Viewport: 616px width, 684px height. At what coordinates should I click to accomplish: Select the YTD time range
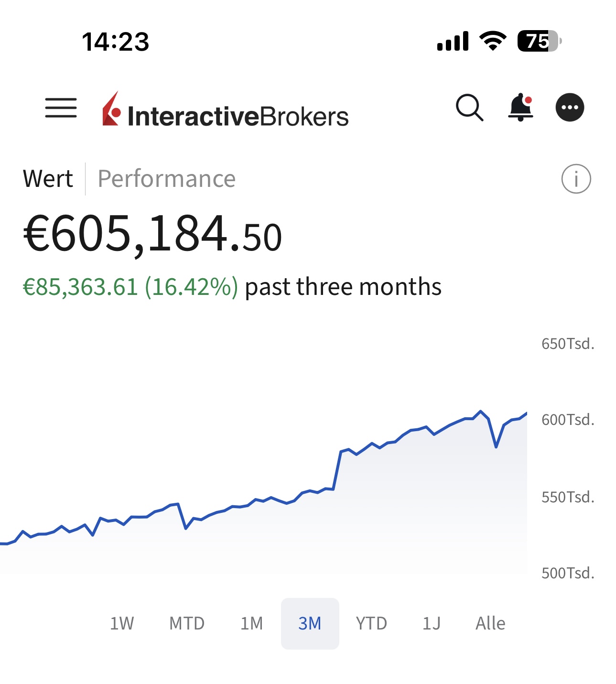(x=371, y=623)
